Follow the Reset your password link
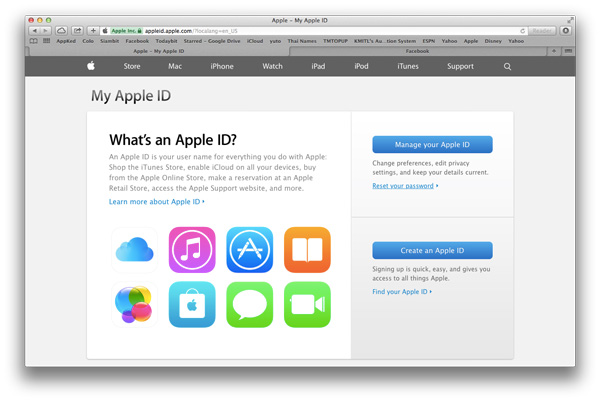 coord(403,186)
